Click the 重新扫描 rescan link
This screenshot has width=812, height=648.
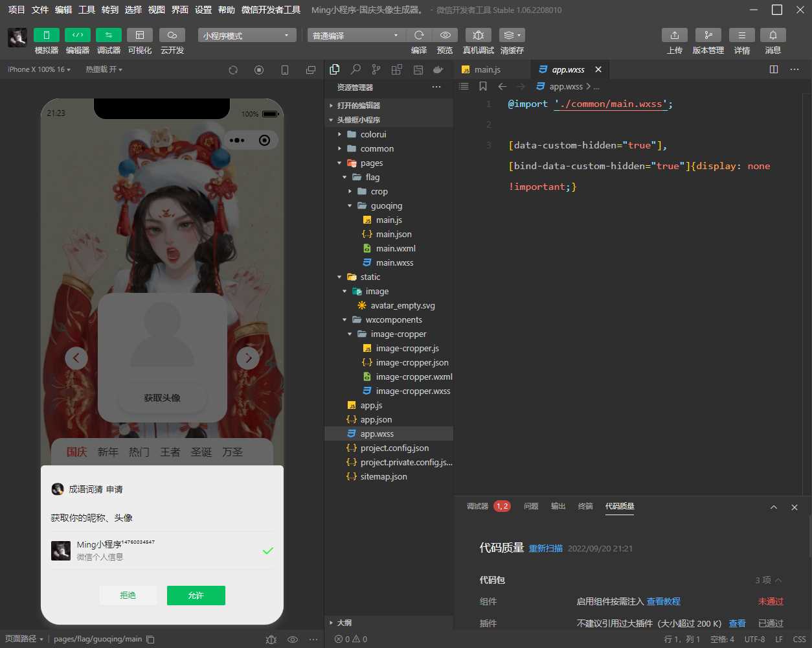pos(546,548)
